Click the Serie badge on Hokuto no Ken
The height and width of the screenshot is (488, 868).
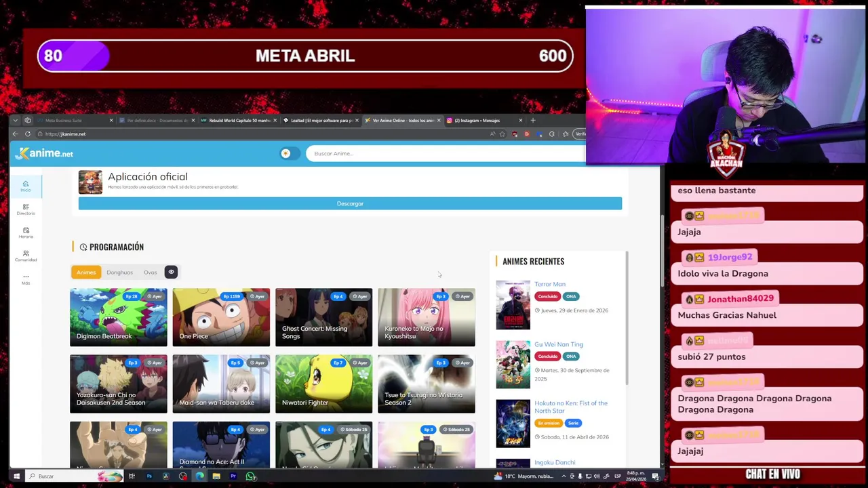click(x=573, y=423)
